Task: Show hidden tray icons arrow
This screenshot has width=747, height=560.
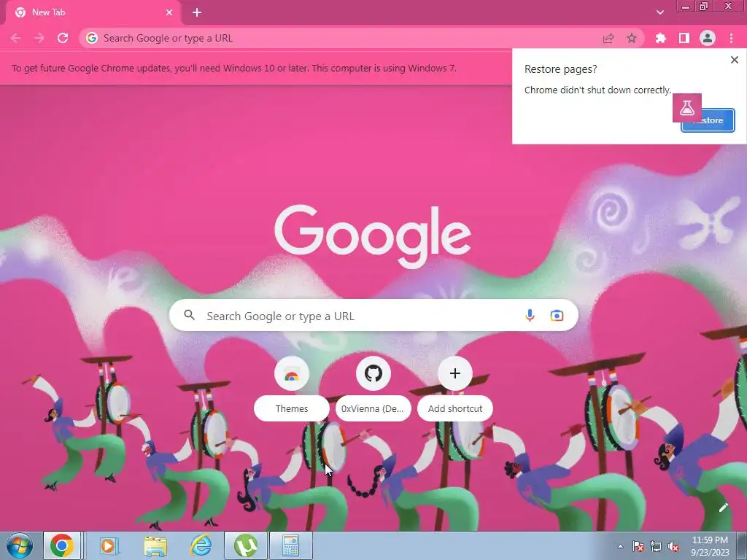Action: click(x=620, y=547)
